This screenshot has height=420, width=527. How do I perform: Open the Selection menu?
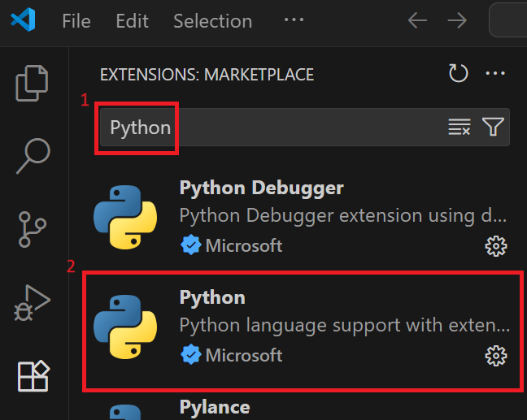coord(211,20)
